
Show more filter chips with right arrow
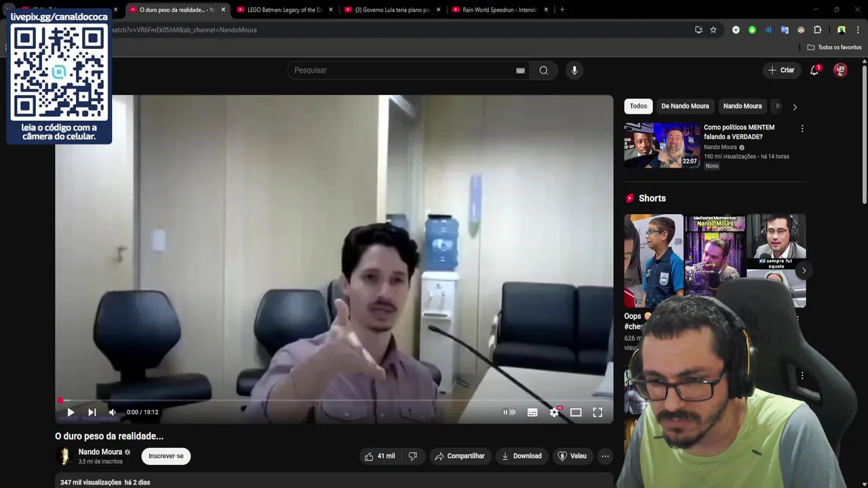795,106
